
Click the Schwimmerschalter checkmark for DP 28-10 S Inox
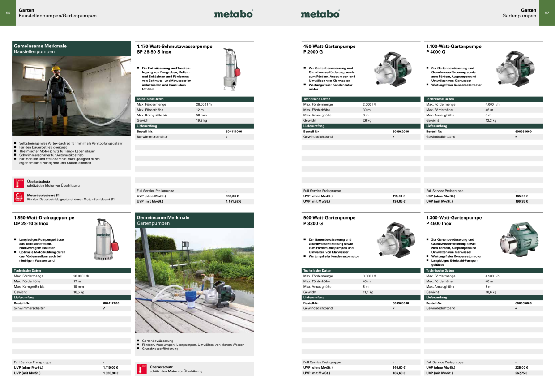coord(104,308)
